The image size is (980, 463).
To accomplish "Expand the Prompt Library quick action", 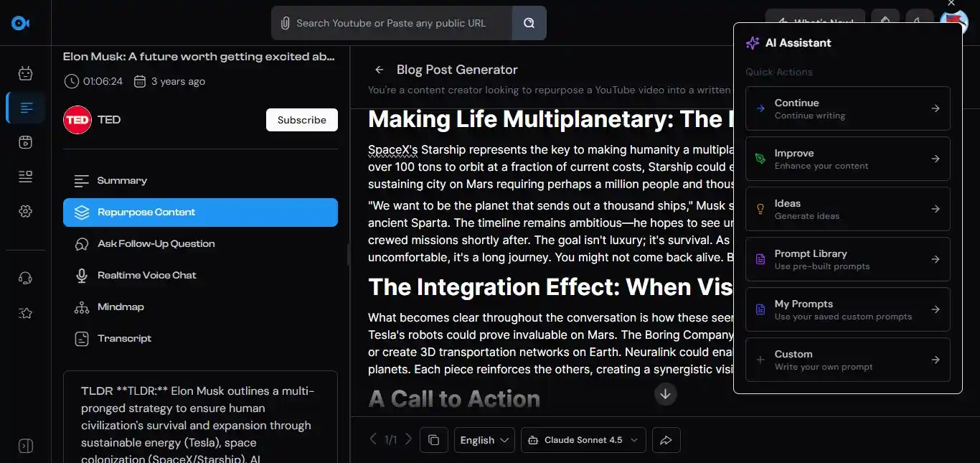I will [x=847, y=259].
